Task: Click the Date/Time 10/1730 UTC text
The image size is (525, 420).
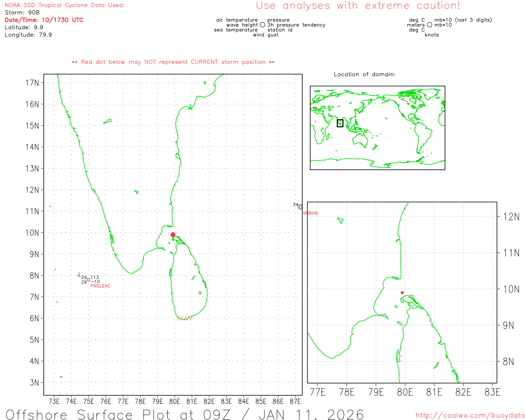Action: coord(44,20)
